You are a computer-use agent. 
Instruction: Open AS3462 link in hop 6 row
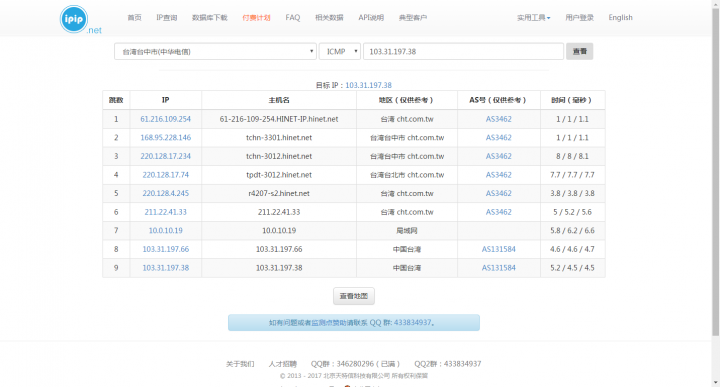[499, 212]
